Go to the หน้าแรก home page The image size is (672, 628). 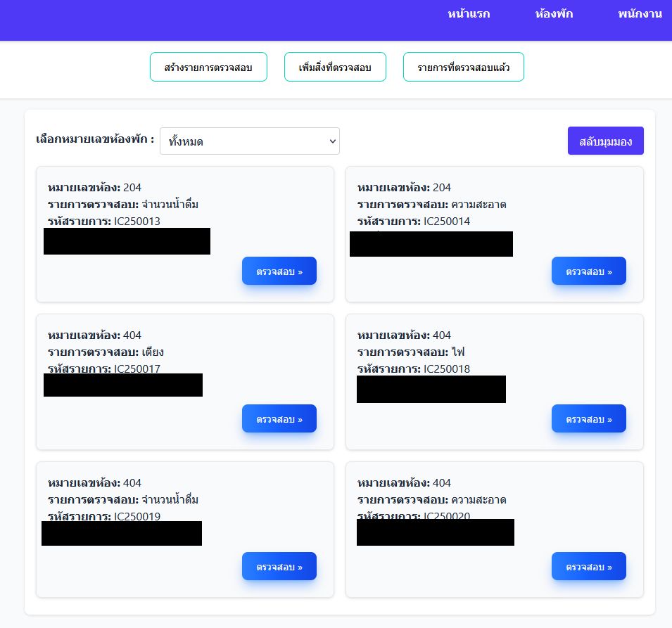tap(469, 14)
